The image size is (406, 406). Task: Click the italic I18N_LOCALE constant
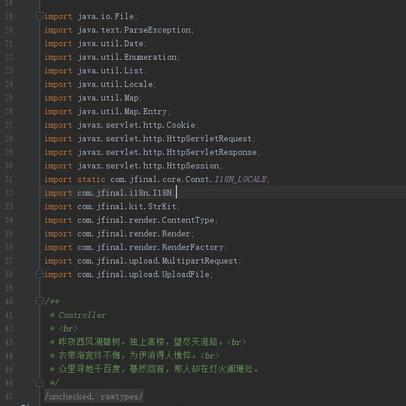click(x=240, y=179)
